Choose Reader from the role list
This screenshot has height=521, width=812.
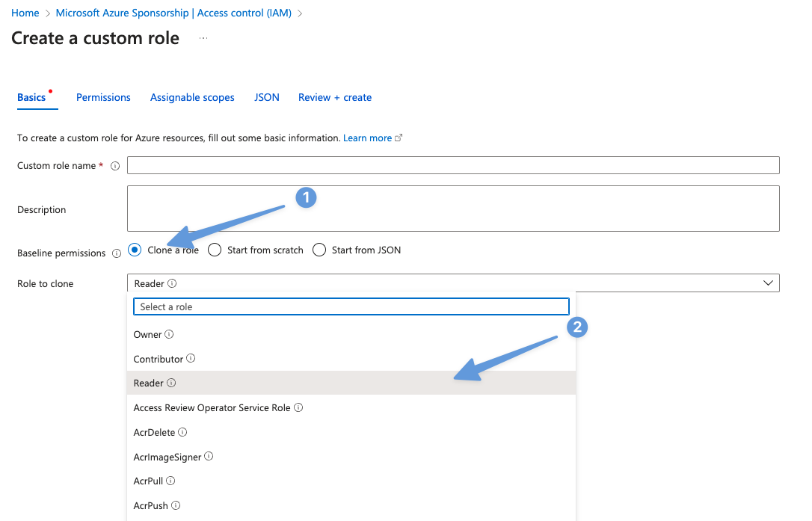149,383
